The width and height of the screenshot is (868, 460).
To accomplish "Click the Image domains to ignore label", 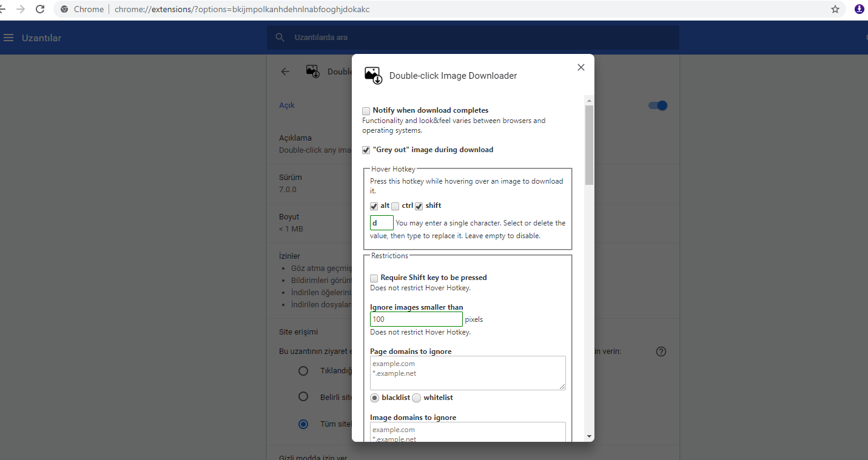I will point(413,418).
